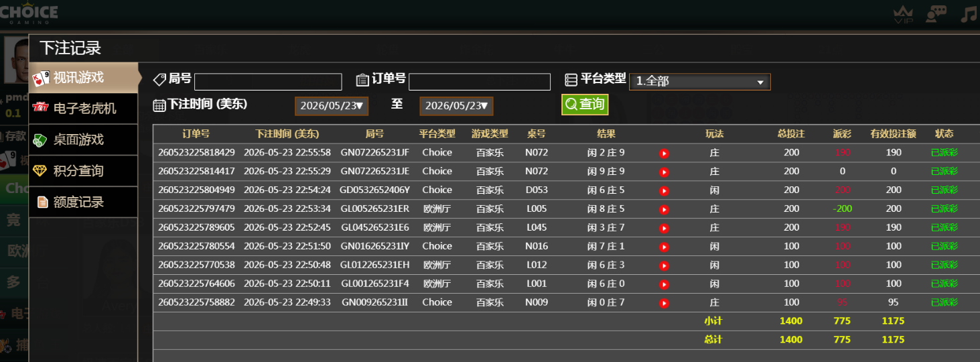
Task: Open the start date picker
Action: click(x=332, y=106)
